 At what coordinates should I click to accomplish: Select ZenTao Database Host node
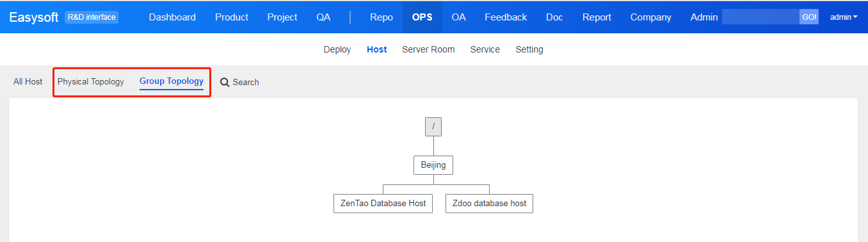tap(383, 204)
